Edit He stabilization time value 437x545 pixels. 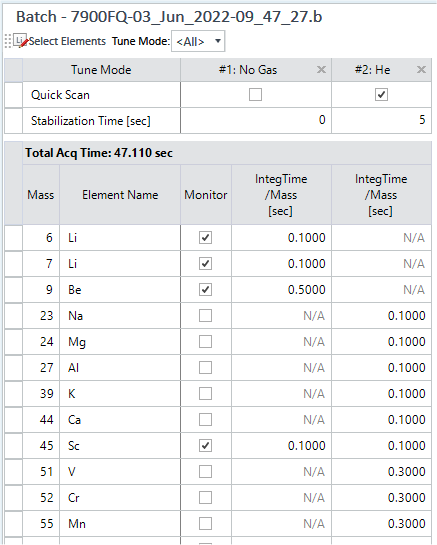click(381, 120)
